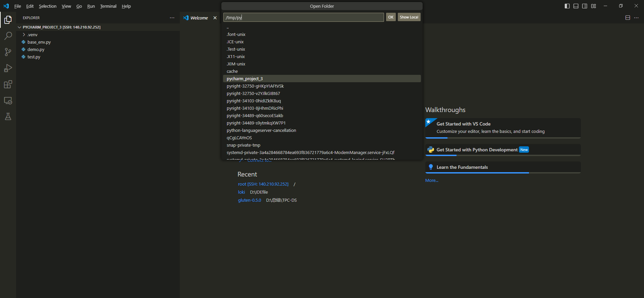644x298 pixels.
Task: Open the Explorer view in activity bar
Action: point(8,20)
